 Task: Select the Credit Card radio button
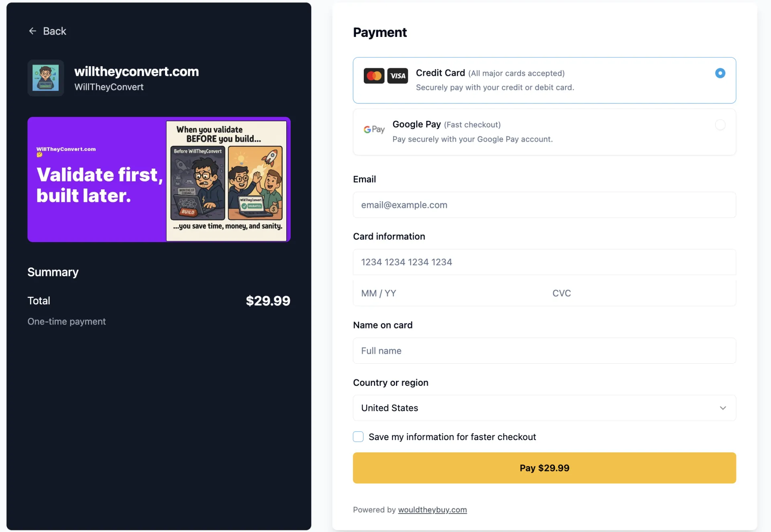720,73
